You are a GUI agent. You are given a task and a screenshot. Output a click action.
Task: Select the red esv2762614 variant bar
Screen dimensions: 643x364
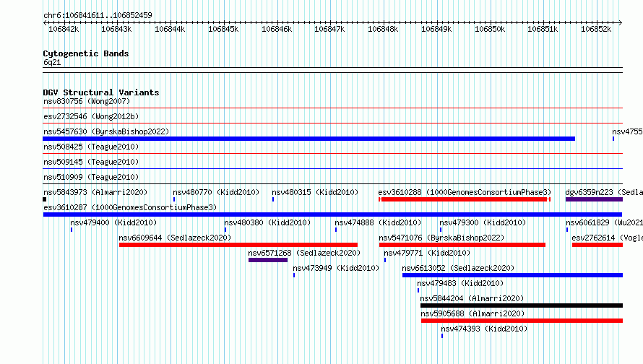pyautogui.click(x=597, y=245)
